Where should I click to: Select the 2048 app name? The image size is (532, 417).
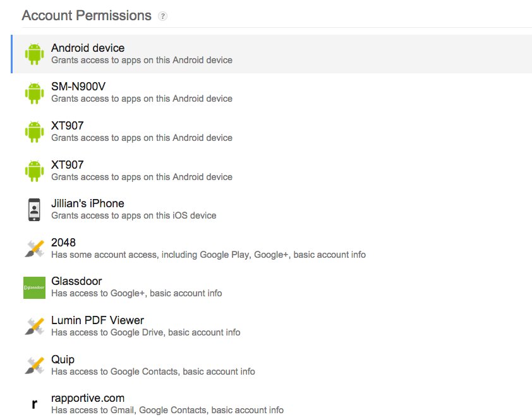[63, 243]
